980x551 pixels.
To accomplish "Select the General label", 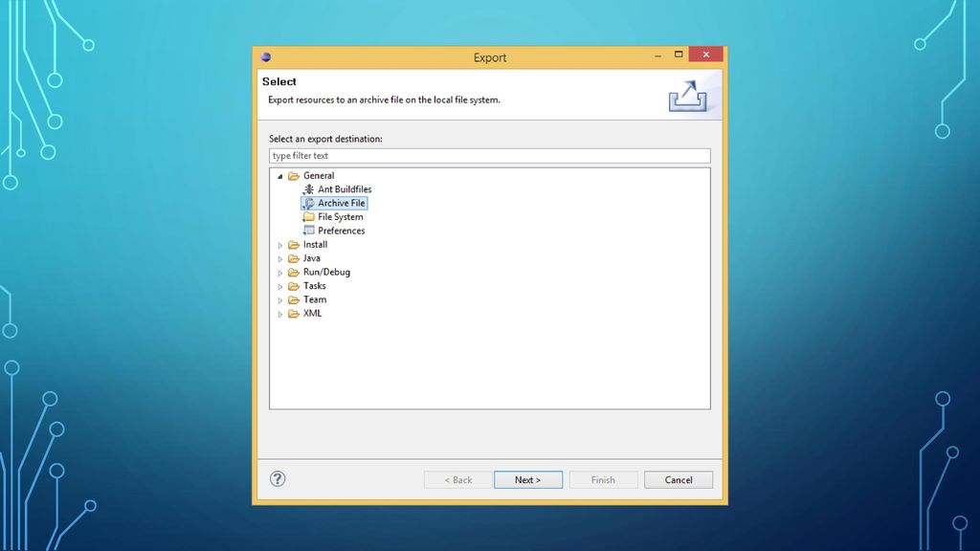I will coord(319,176).
